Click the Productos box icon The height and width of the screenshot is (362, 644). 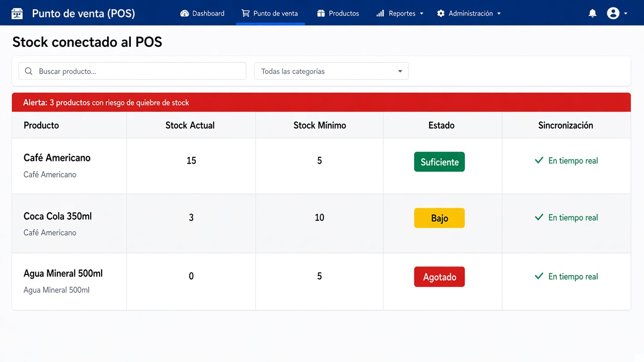321,14
